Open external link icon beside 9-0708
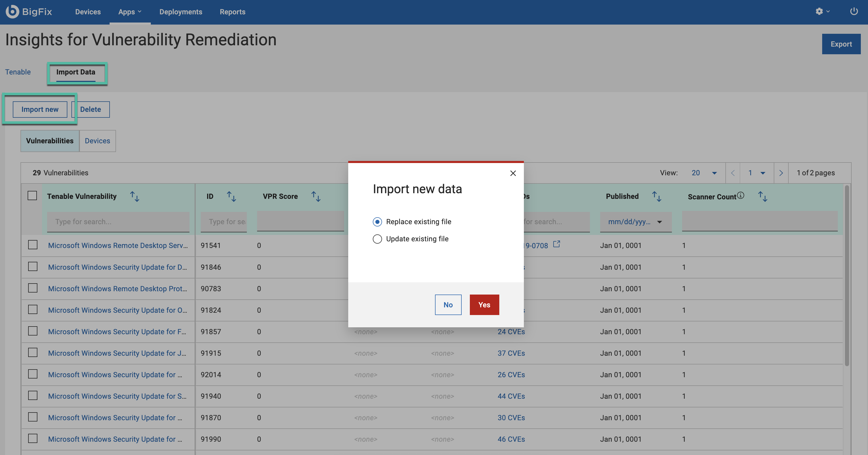The image size is (868, 455). pyautogui.click(x=557, y=244)
